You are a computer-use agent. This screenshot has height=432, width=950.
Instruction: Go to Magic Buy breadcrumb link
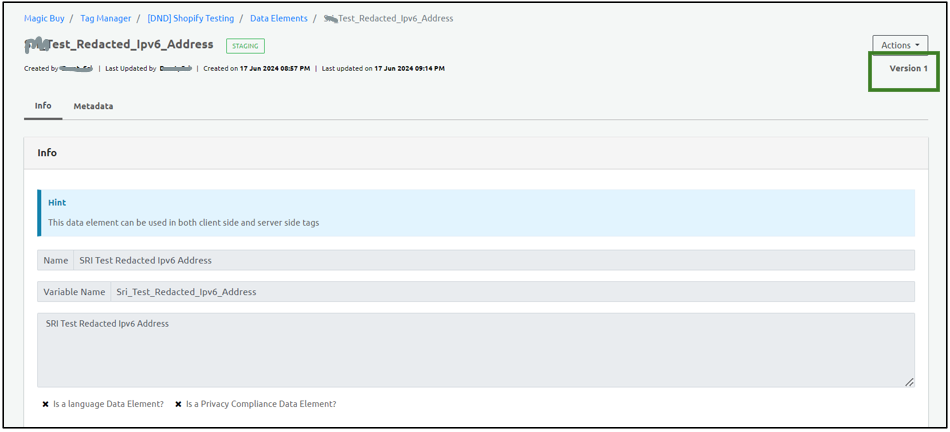pos(44,18)
